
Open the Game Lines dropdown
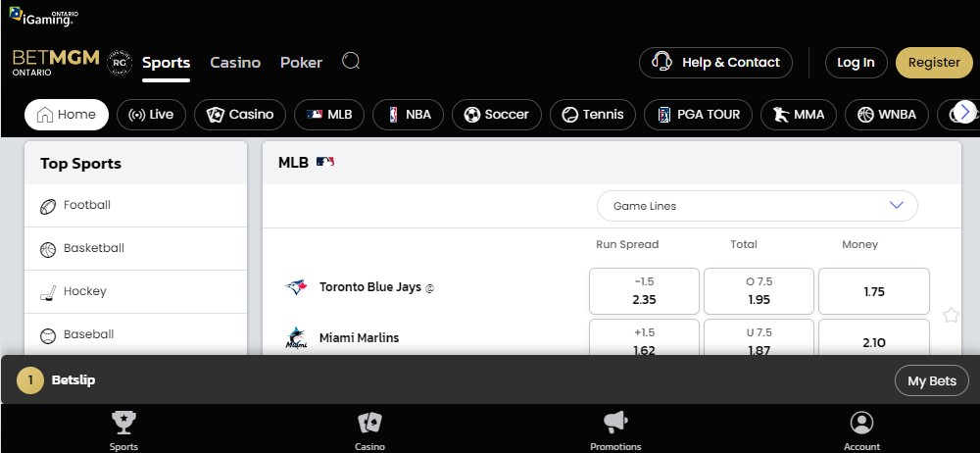pyautogui.click(x=758, y=206)
